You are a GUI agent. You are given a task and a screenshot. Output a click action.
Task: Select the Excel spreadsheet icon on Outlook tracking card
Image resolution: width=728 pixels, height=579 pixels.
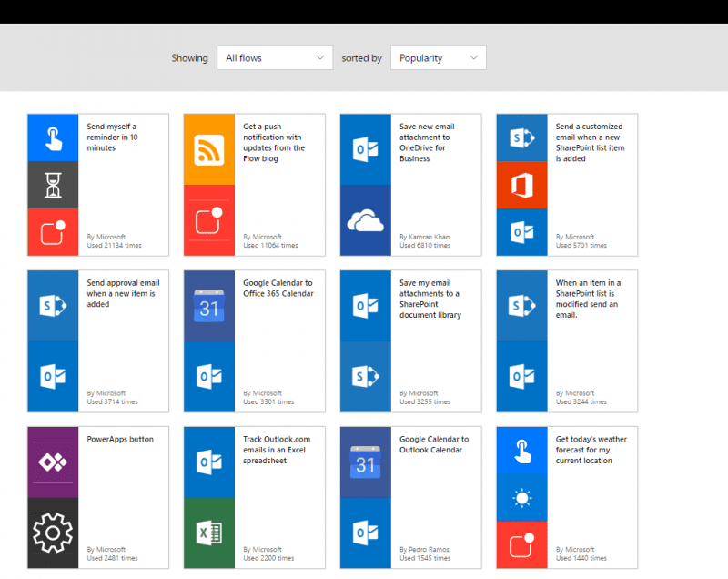(208, 533)
